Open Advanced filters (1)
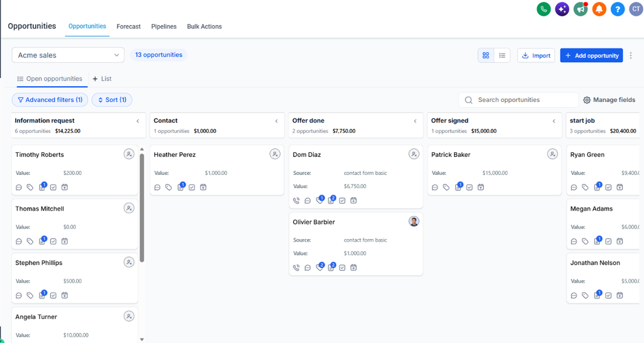This screenshot has width=644, height=343. point(50,100)
